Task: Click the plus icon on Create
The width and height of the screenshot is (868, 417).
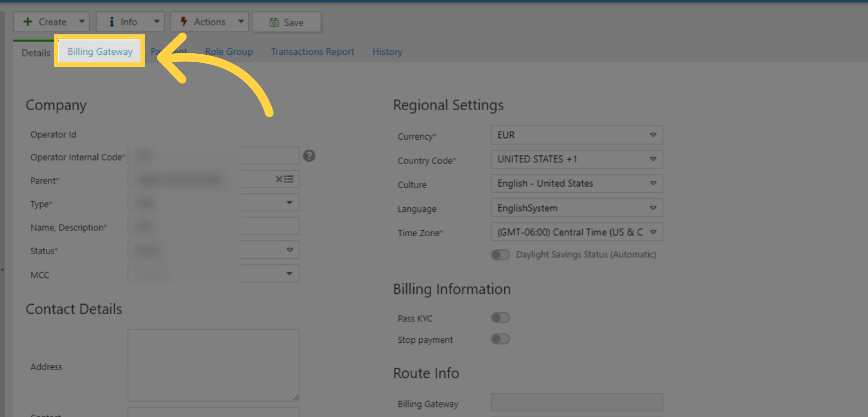Action: click(x=28, y=22)
